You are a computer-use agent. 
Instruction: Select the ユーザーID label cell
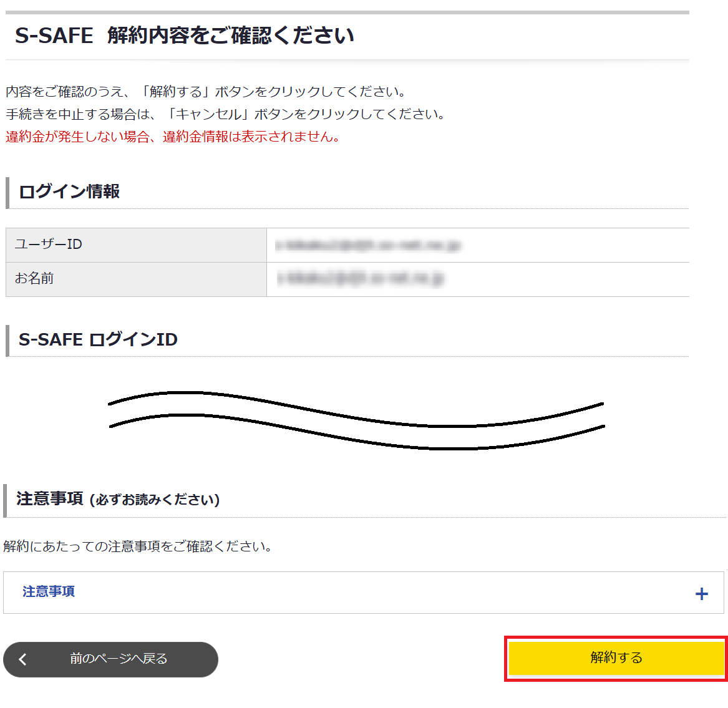pos(49,245)
